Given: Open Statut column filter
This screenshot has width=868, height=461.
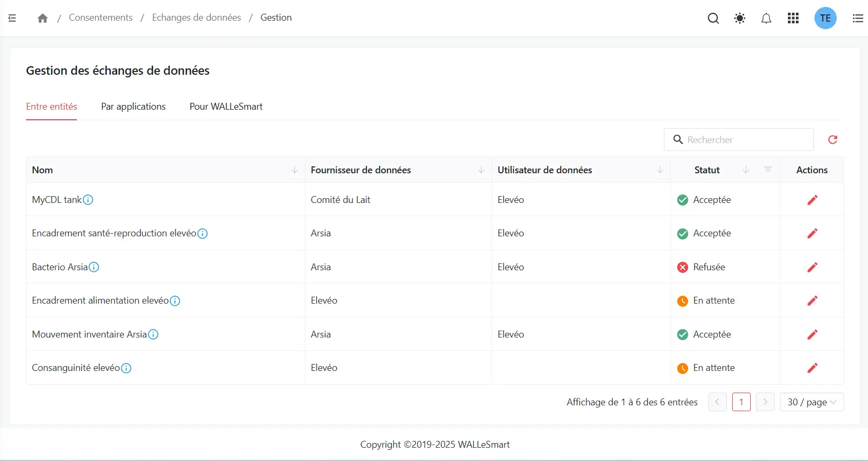Looking at the screenshot, I should click(x=768, y=170).
